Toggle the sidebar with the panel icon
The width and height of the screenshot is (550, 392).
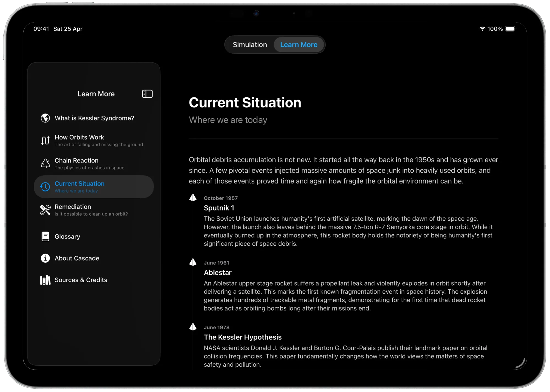click(x=147, y=94)
